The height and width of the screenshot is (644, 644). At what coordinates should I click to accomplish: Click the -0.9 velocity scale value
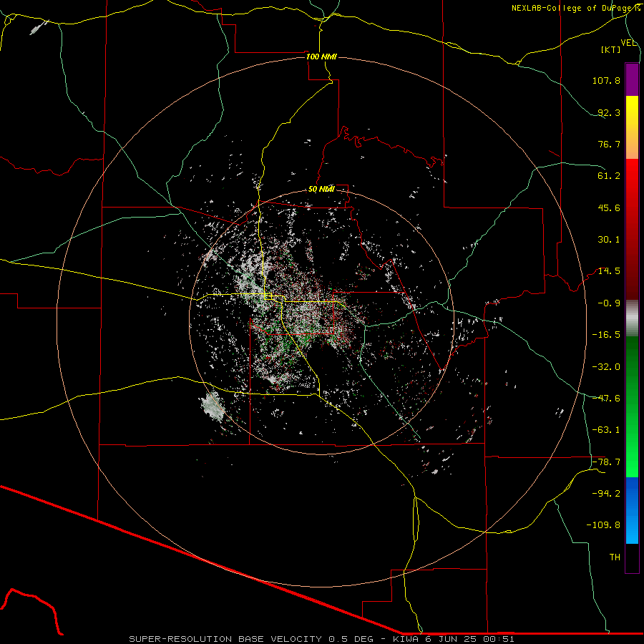pyautogui.click(x=609, y=303)
